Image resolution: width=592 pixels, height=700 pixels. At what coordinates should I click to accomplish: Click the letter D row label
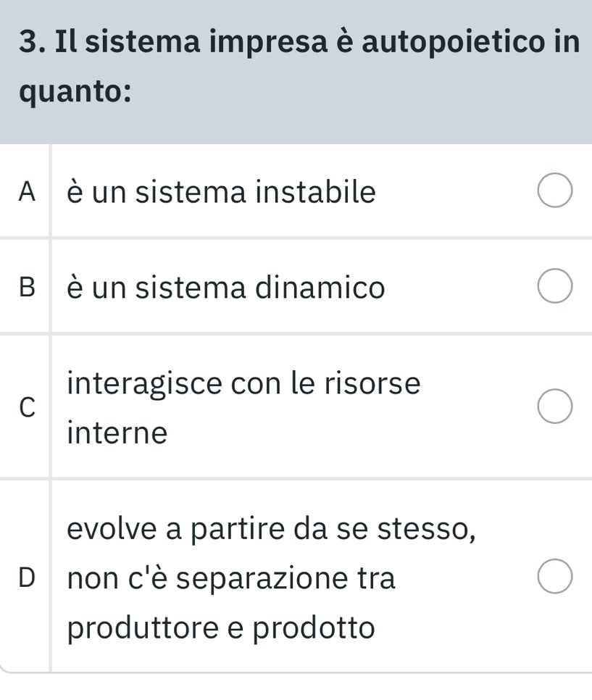27,578
